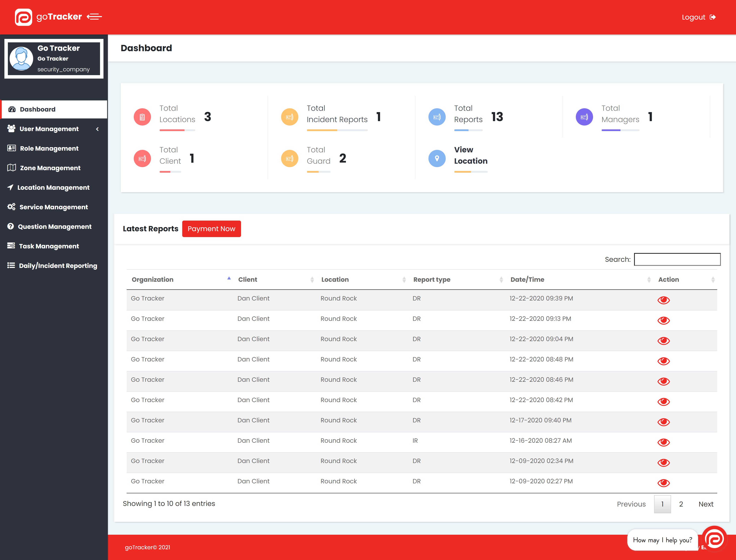Click the logout icon in header
This screenshot has height=560, width=736.
[x=713, y=17]
